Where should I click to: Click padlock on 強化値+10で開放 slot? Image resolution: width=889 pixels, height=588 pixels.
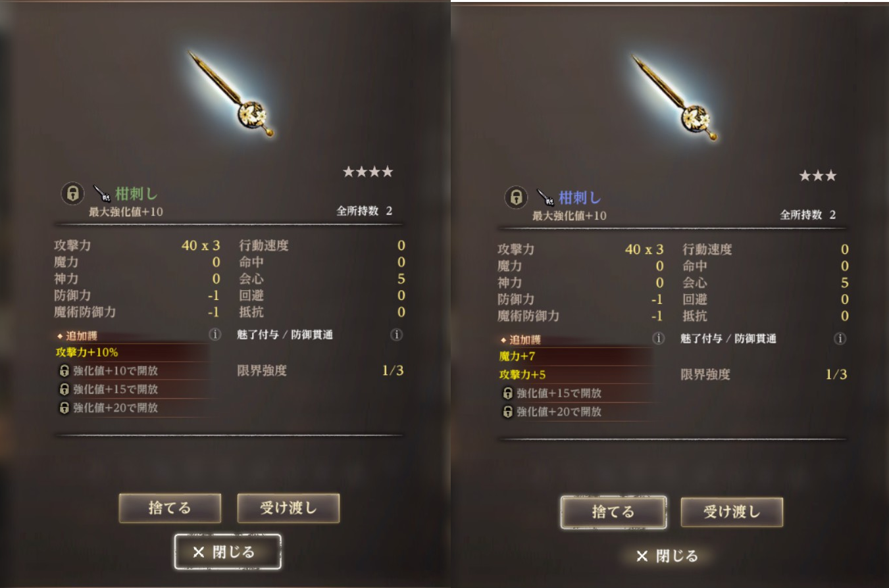click(x=64, y=370)
